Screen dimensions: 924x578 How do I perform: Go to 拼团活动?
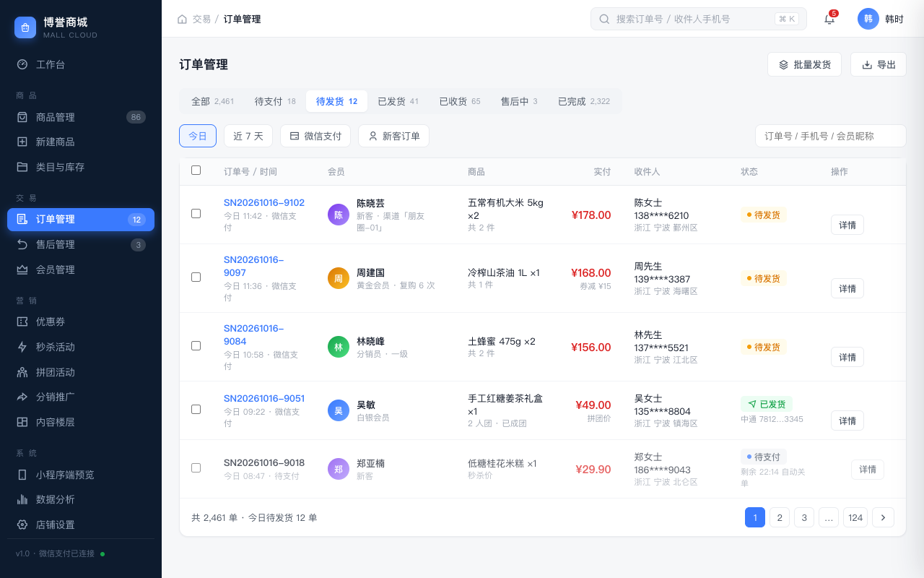tap(81, 372)
